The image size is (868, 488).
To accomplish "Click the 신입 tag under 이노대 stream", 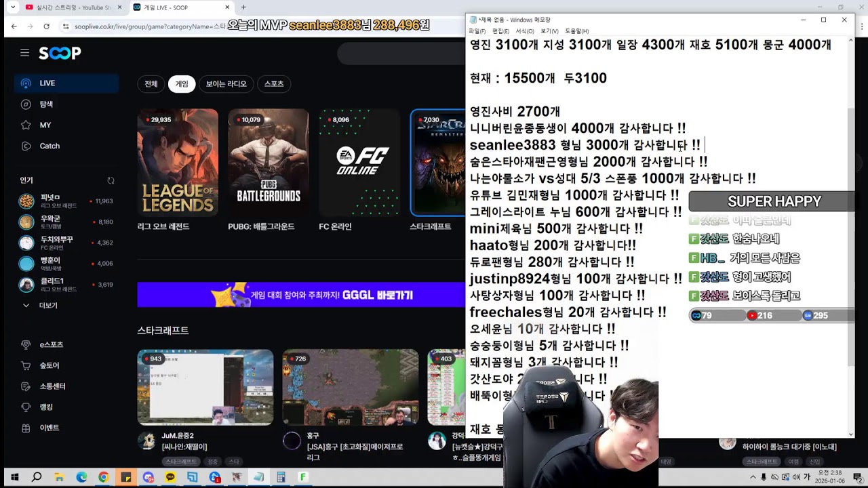I will click(x=814, y=462).
